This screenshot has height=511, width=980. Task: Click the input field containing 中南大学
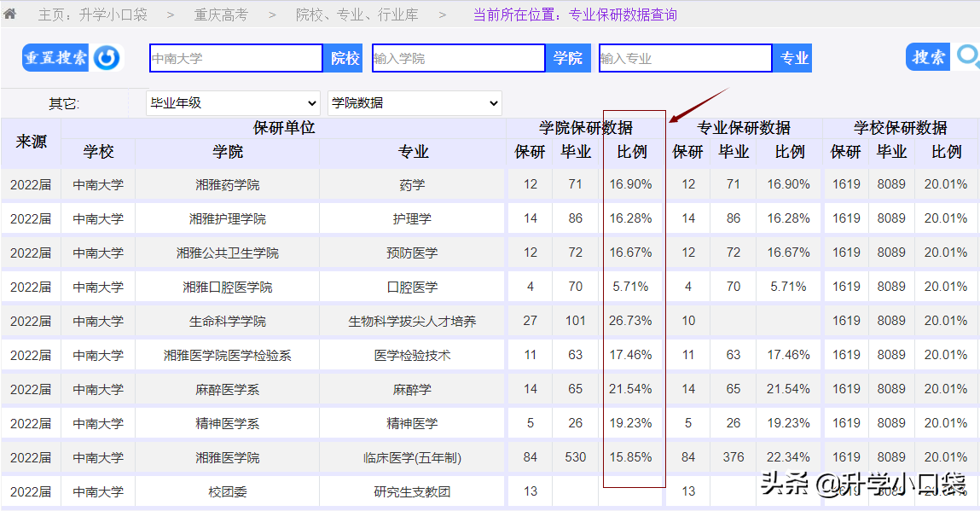235,57
